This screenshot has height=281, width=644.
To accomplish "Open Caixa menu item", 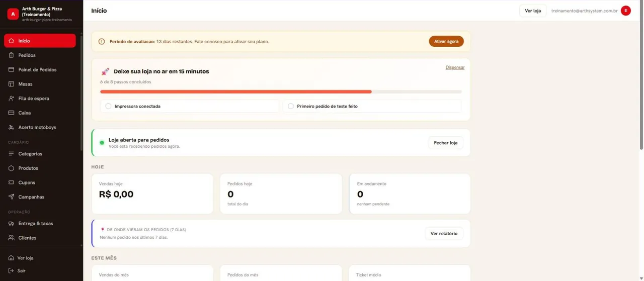I will point(40,113).
